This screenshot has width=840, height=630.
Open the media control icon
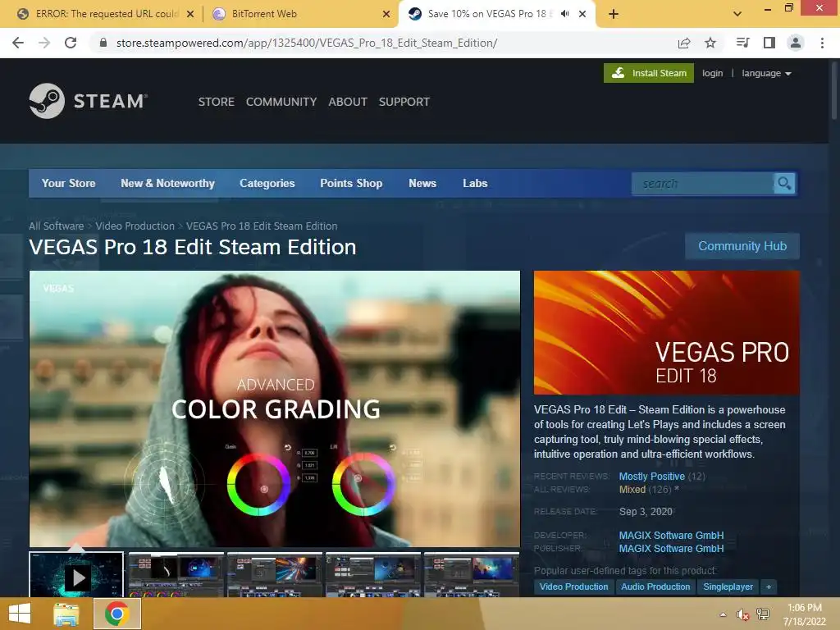[742, 43]
